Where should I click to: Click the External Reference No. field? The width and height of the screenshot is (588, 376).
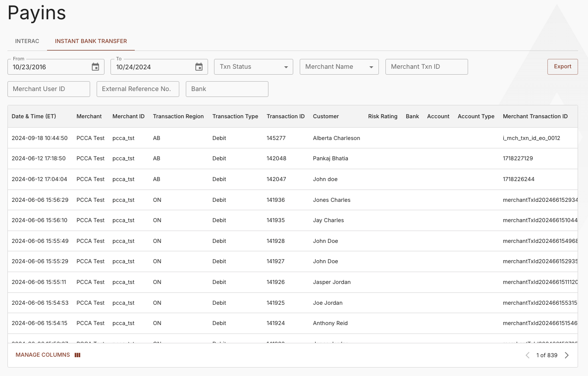coord(138,89)
